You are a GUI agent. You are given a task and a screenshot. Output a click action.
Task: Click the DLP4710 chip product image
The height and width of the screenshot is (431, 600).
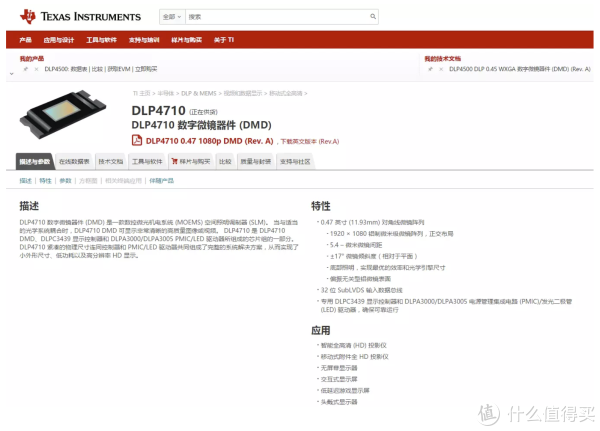63,114
